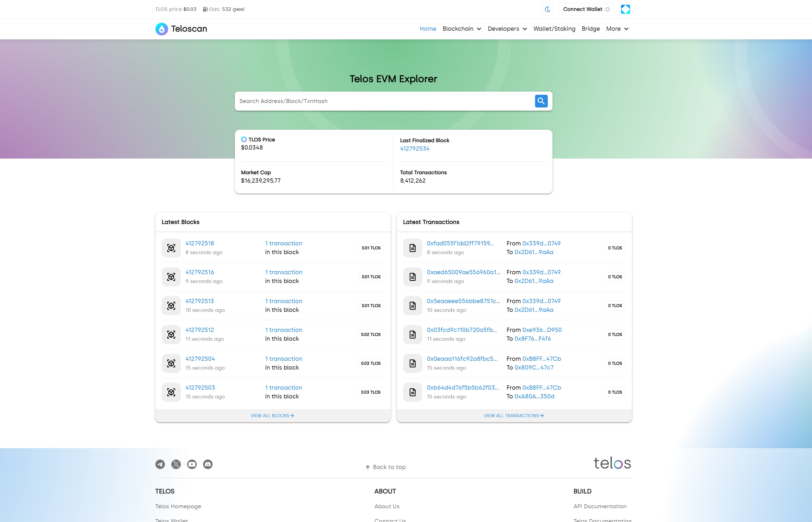Open the Bridge menu item
The width and height of the screenshot is (812, 522).
tap(591, 29)
